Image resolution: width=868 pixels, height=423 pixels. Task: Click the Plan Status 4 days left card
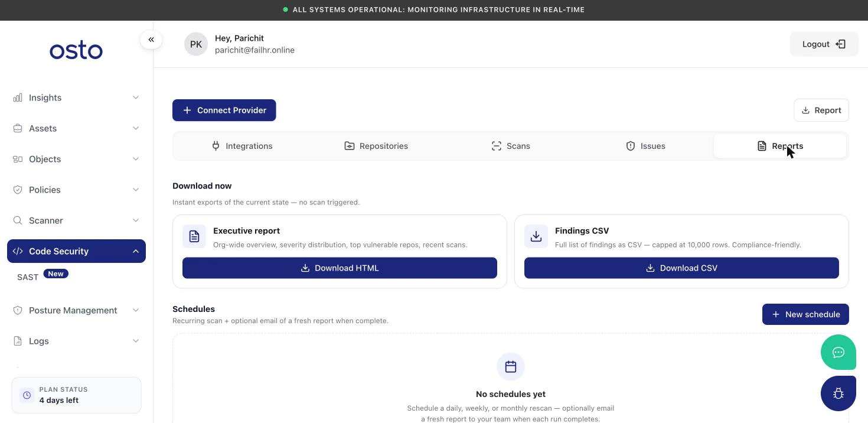(x=76, y=395)
